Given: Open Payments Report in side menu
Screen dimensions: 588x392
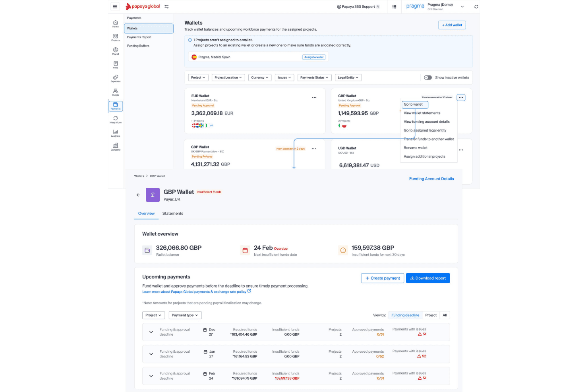Looking at the screenshot, I should point(139,37).
